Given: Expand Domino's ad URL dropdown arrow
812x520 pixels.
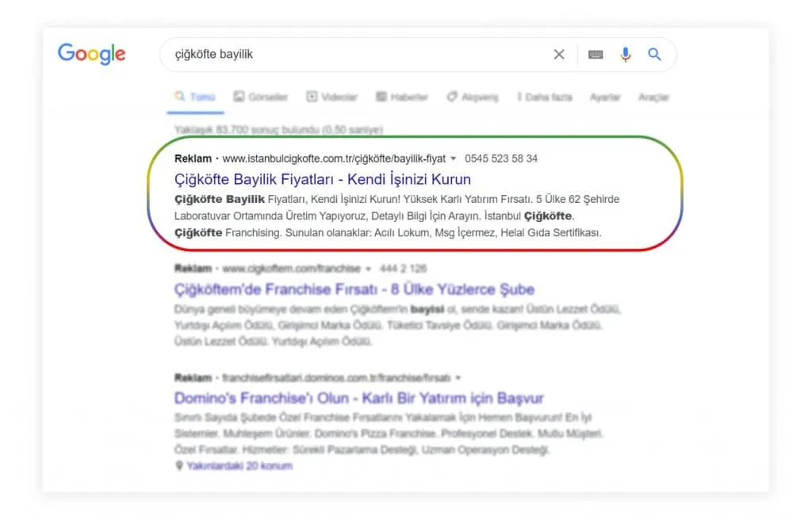Looking at the screenshot, I should pyautogui.click(x=458, y=378).
